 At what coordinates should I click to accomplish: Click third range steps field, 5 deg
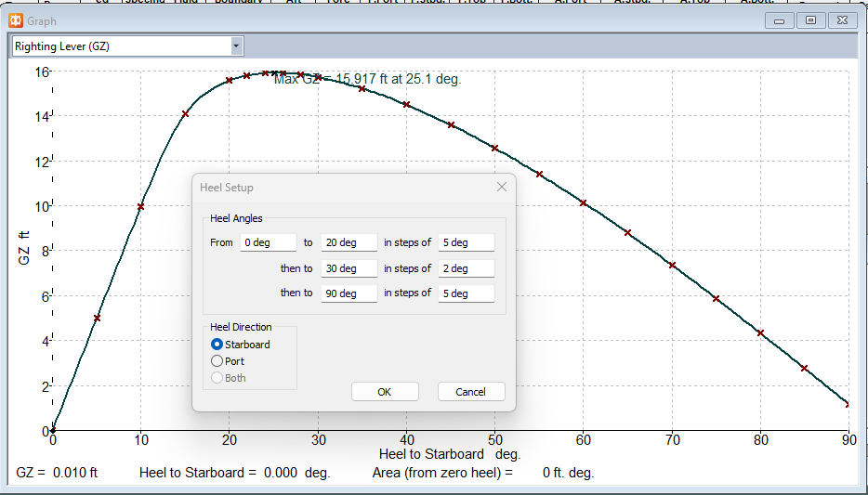467,293
